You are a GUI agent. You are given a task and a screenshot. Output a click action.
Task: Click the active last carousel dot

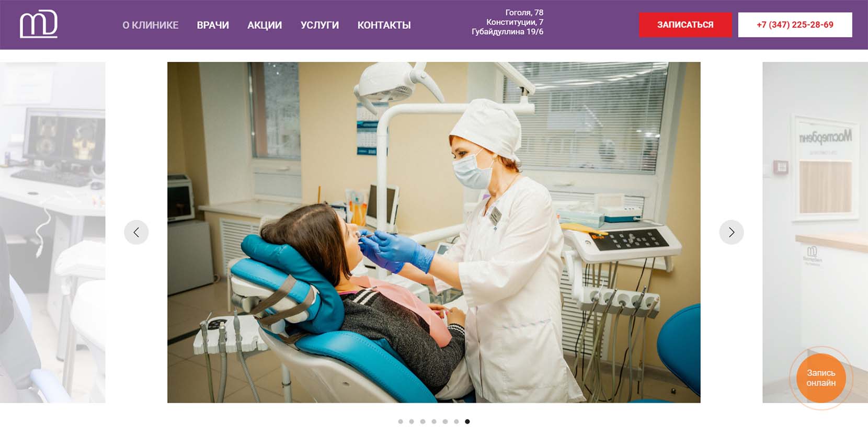(x=467, y=421)
